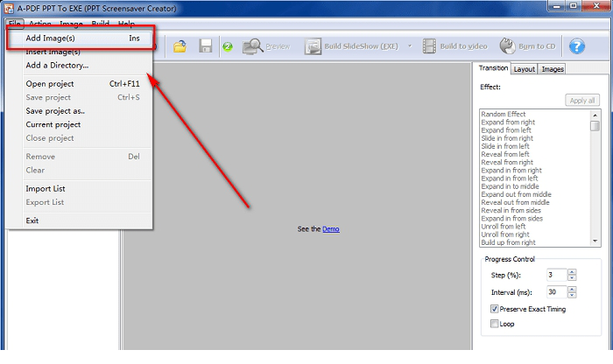This screenshot has height=364, width=613.
Task: Select Exit in File menu
Action: point(80,220)
